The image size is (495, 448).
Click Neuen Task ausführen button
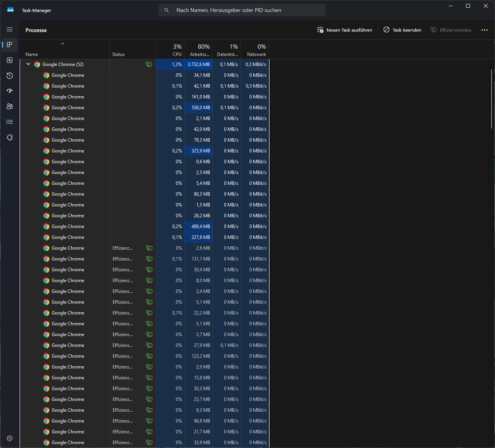coord(345,30)
